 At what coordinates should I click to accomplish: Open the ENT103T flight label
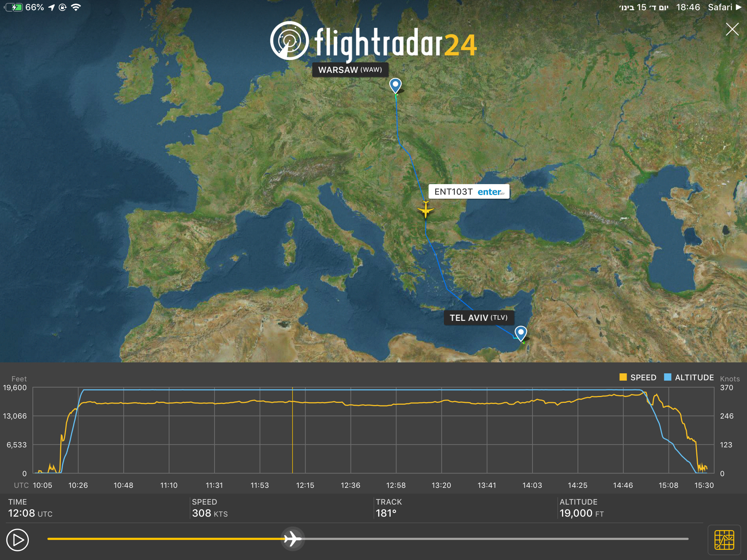[453, 192]
